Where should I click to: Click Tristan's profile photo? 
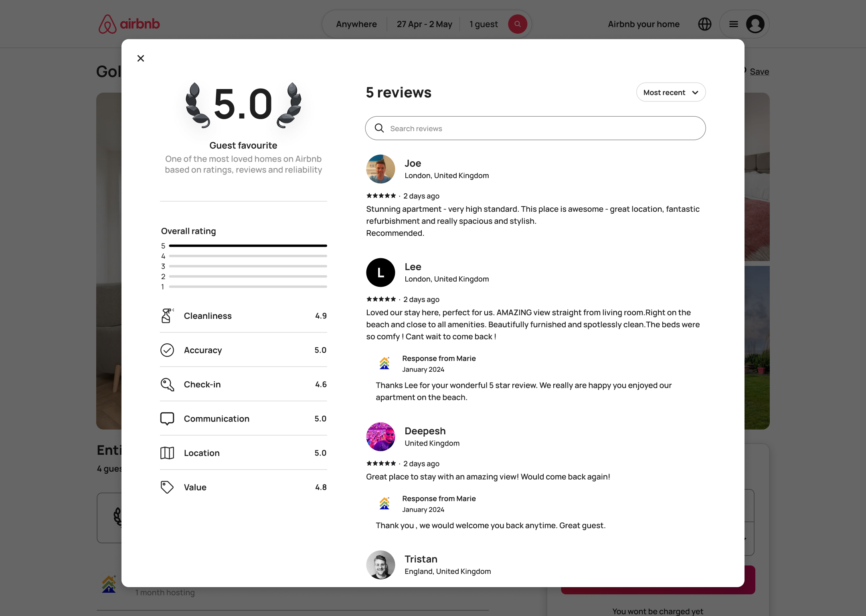(380, 565)
